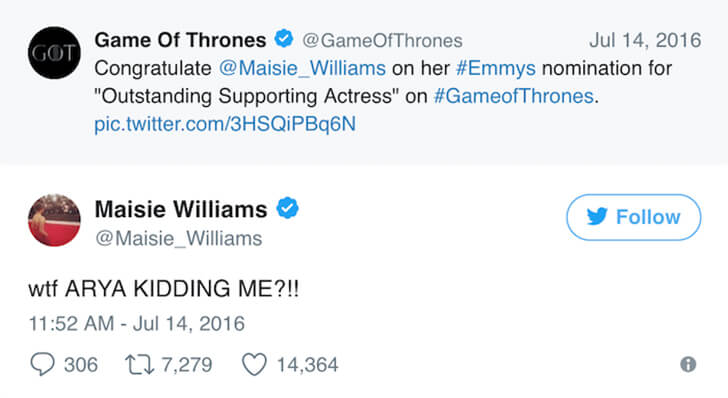Viewport: 728px width, 398px height.
Task: Open the #GameofThrones hashtag
Action: coord(514,96)
